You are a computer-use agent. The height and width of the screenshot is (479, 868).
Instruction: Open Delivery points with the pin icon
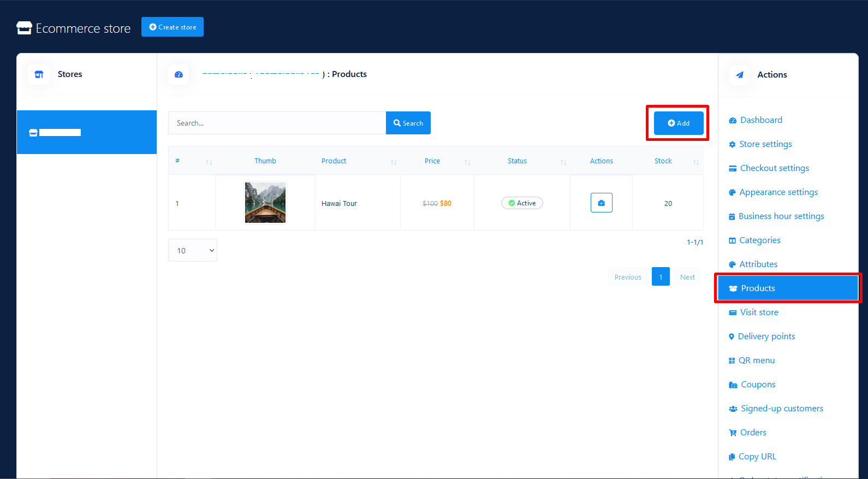click(766, 336)
